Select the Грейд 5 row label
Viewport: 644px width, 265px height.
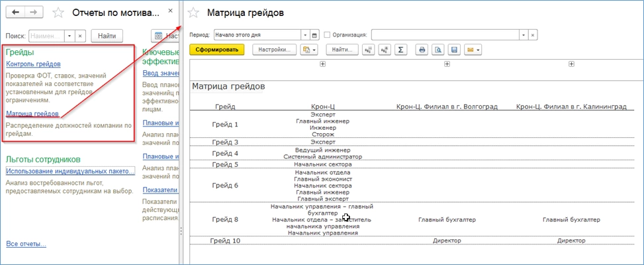[225, 164]
